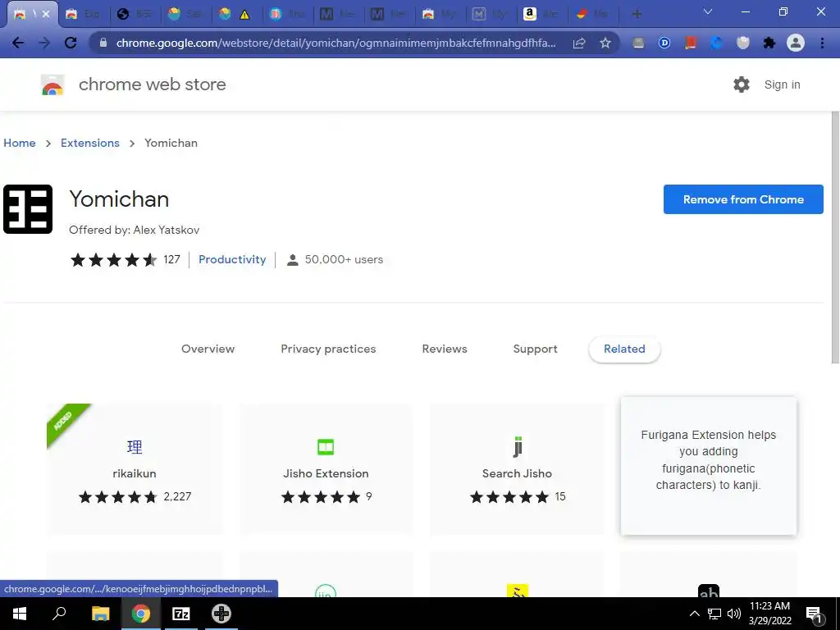The image size is (840, 630).
Task: Click the gray drive extension icon
Action: [638, 43]
